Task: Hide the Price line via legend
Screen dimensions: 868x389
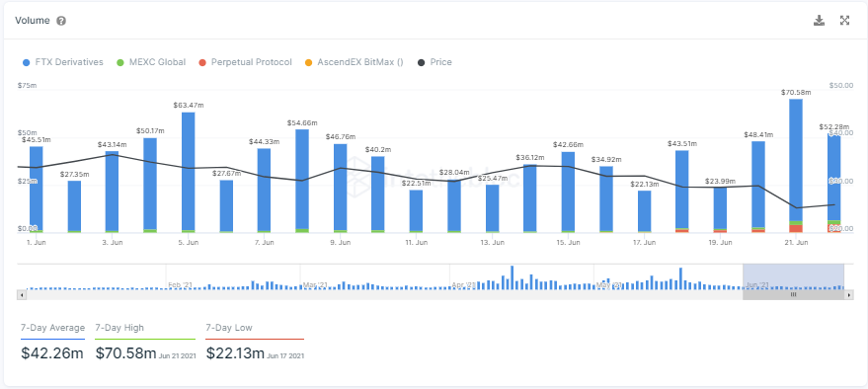Action: (x=434, y=62)
